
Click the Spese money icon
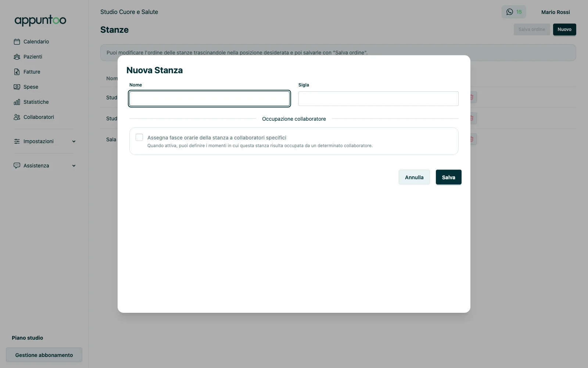17,87
